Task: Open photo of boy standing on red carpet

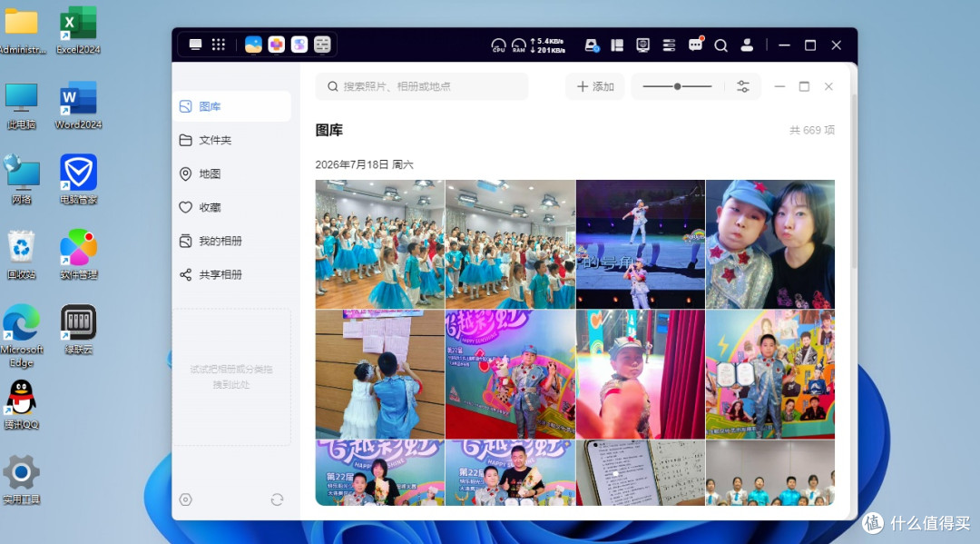Action: (x=510, y=374)
